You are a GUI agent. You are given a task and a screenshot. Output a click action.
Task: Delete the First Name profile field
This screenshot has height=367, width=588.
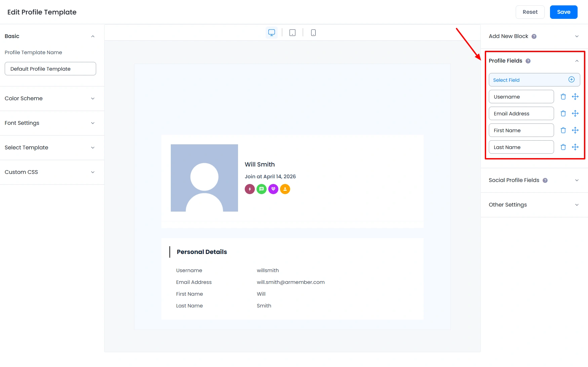[x=563, y=131]
